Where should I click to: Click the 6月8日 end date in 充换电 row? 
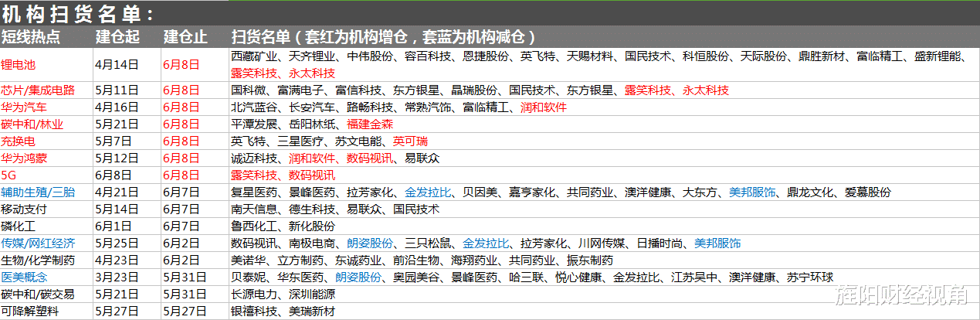(x=181, y=141)
